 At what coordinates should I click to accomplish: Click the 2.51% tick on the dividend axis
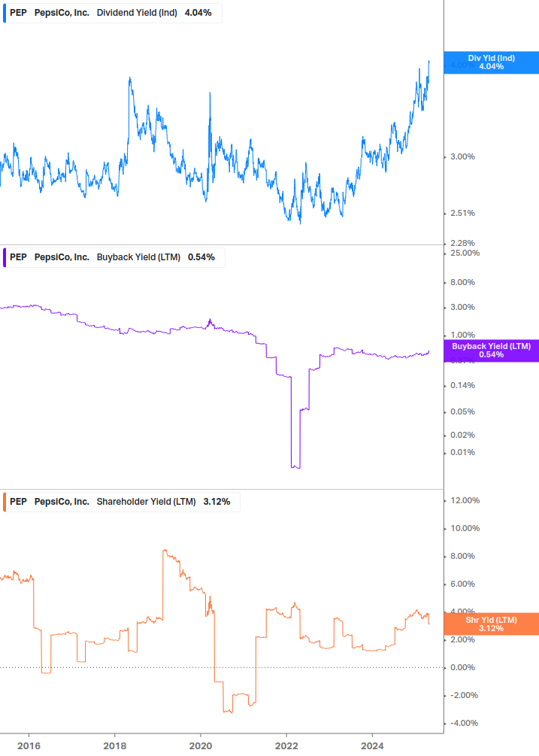(x=462, y=214)
